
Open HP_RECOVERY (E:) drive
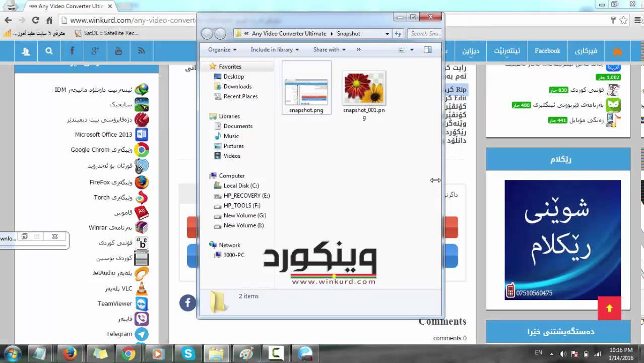pos(246,196)
